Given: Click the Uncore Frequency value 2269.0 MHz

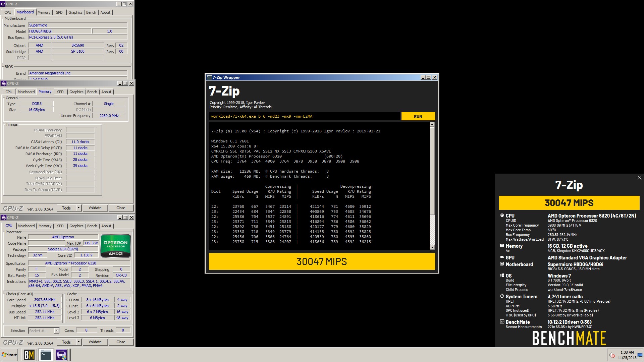Looking at the screenshot, I should click(109, 116).
